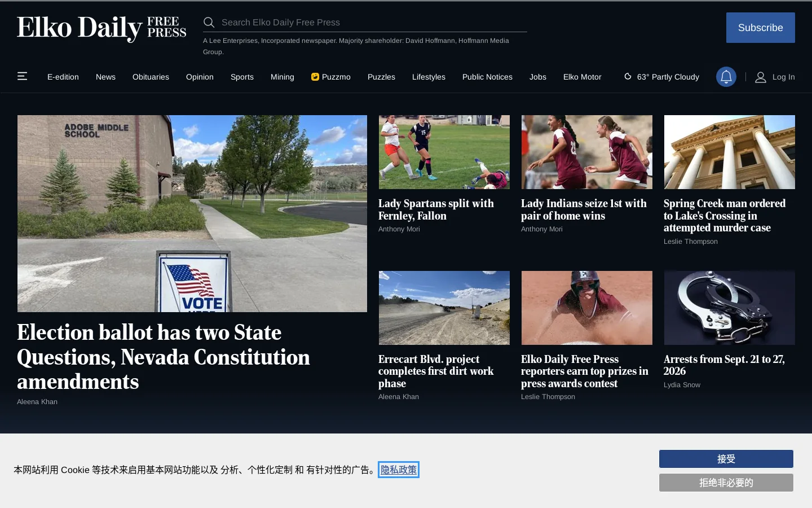Screen dimensions: 812x508
Task: Open the Opinion section
Action: [x=200, y=77]
